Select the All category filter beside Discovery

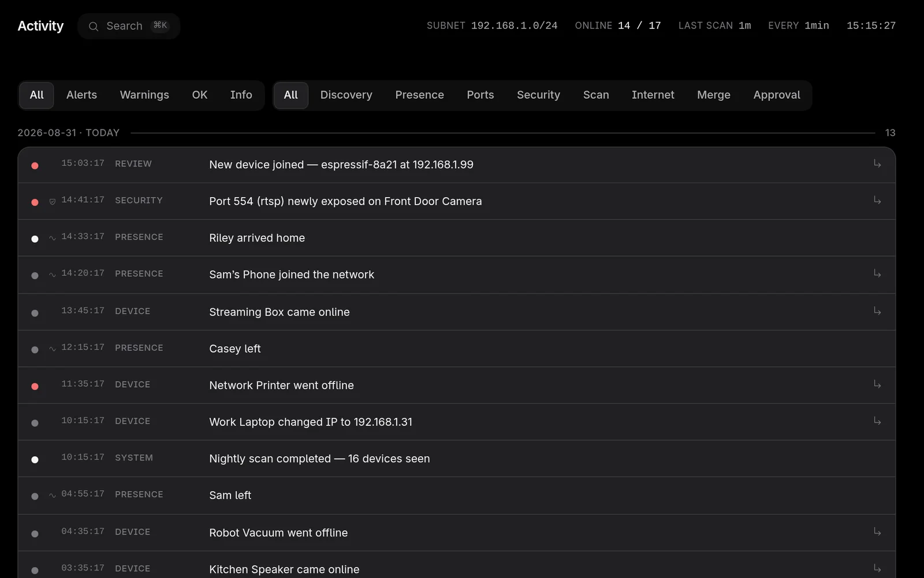[x=291, y=95]
